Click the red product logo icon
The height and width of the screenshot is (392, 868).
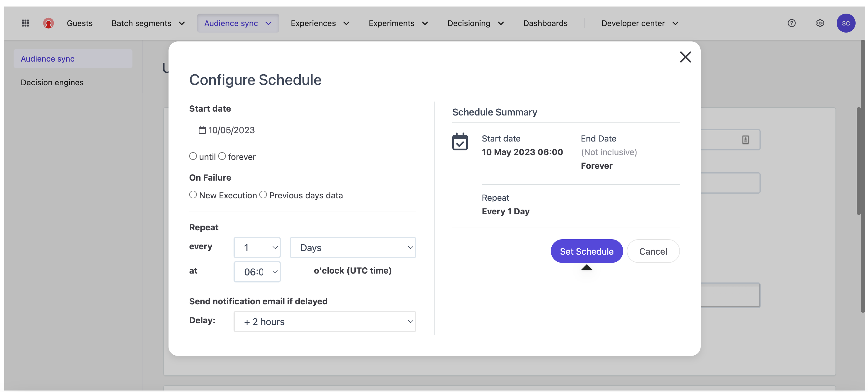tap(48, 23)
